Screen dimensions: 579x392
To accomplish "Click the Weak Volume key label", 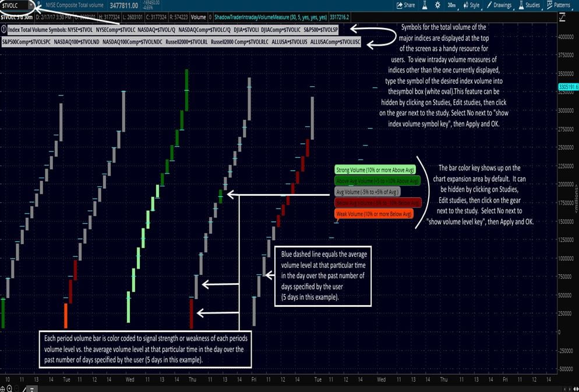I will 374,214.
